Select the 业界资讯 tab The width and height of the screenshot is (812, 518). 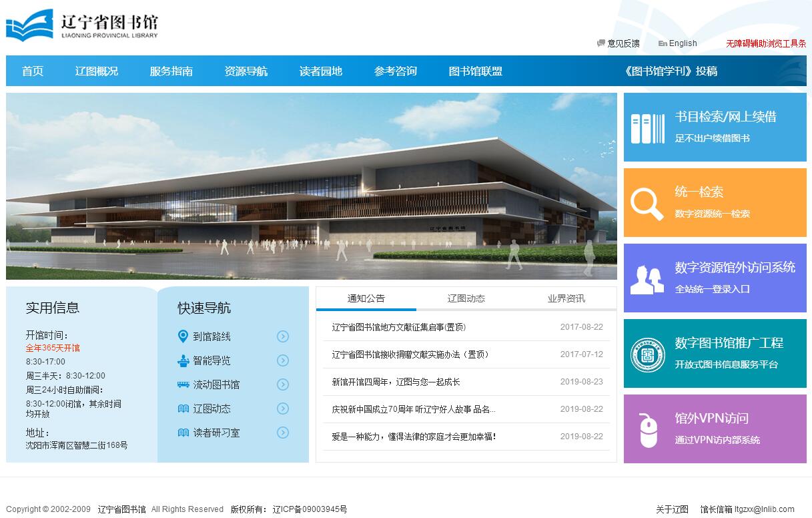pyautogui.click(x=566, y=298)
